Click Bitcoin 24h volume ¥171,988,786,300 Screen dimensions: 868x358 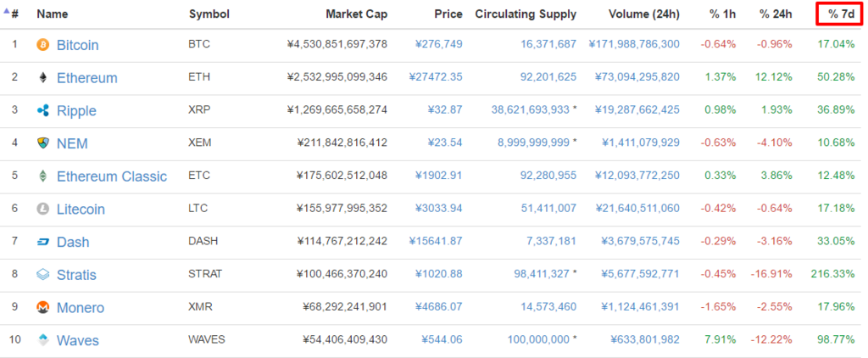[x=634, y=44]
